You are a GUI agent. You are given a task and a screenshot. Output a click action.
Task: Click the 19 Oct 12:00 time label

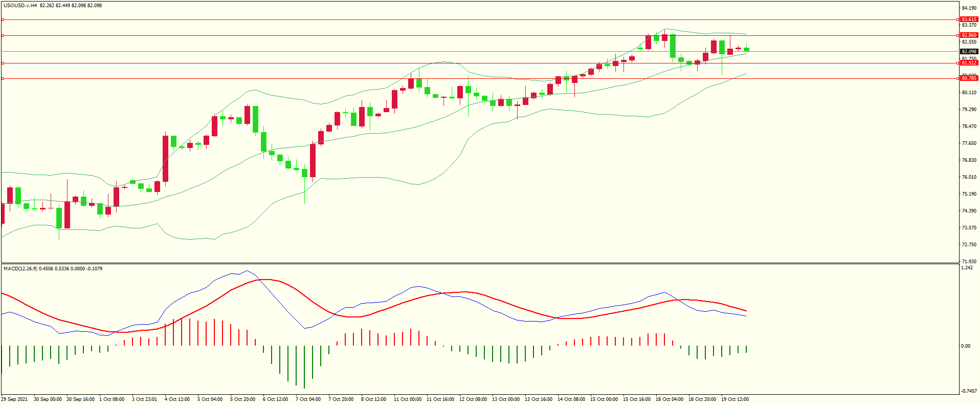pyautogui.click(x=734, y=399)
